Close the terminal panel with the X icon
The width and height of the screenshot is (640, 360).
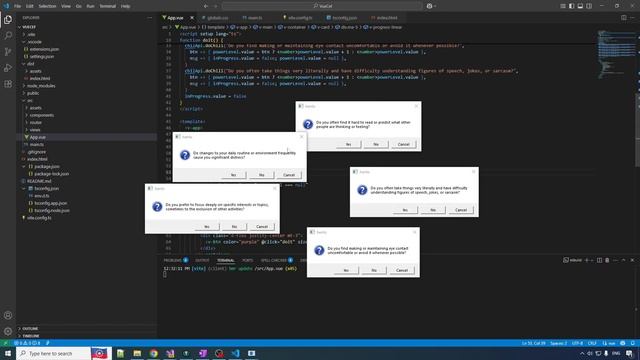point(632,260)
